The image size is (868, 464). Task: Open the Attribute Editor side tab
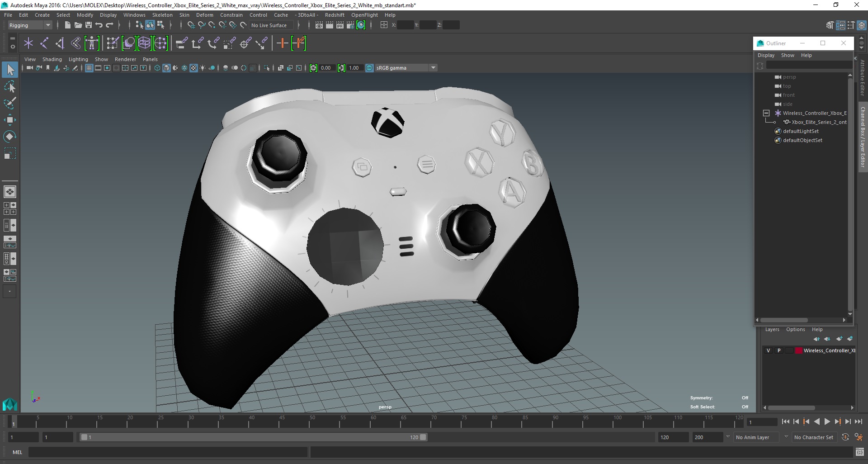tap(863, 78)
